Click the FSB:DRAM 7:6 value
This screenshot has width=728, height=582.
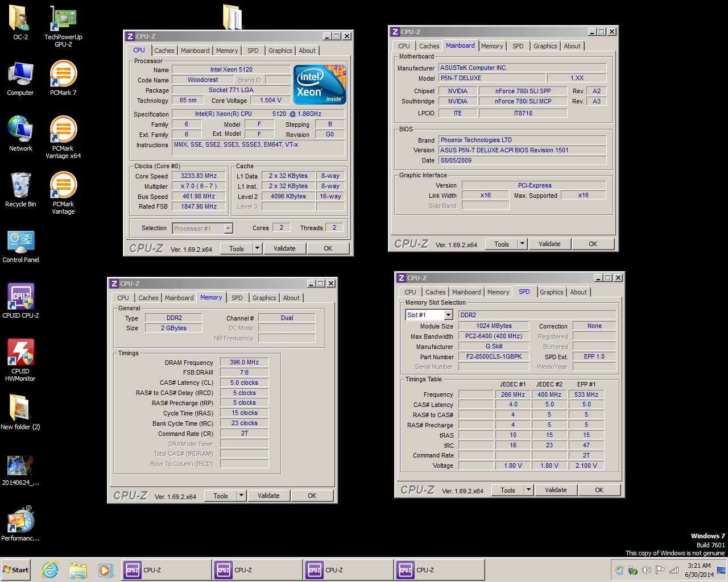click(245, 372)
